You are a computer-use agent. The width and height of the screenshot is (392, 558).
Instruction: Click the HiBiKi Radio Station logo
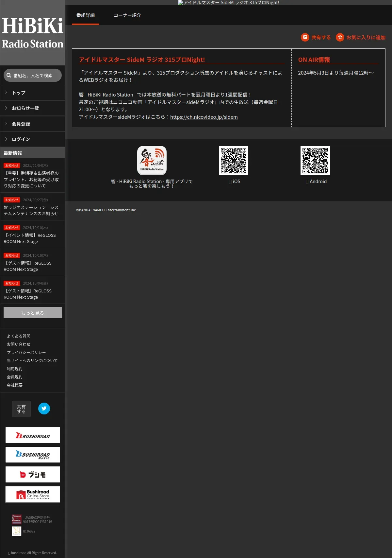tap(33, 33)
